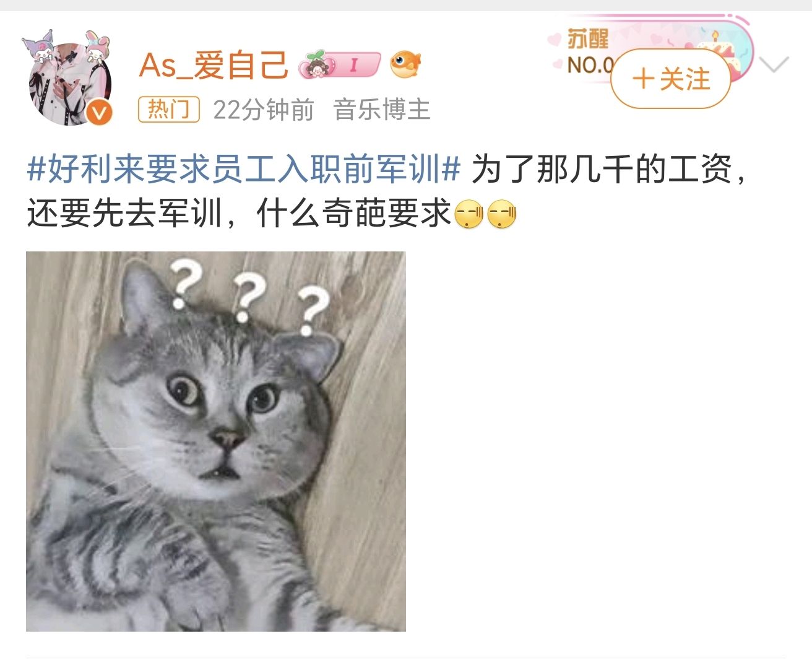This screenshot has height=662, width=812.
Task: Click the 热门 hot tag
Action: click(x=168, y=110)
